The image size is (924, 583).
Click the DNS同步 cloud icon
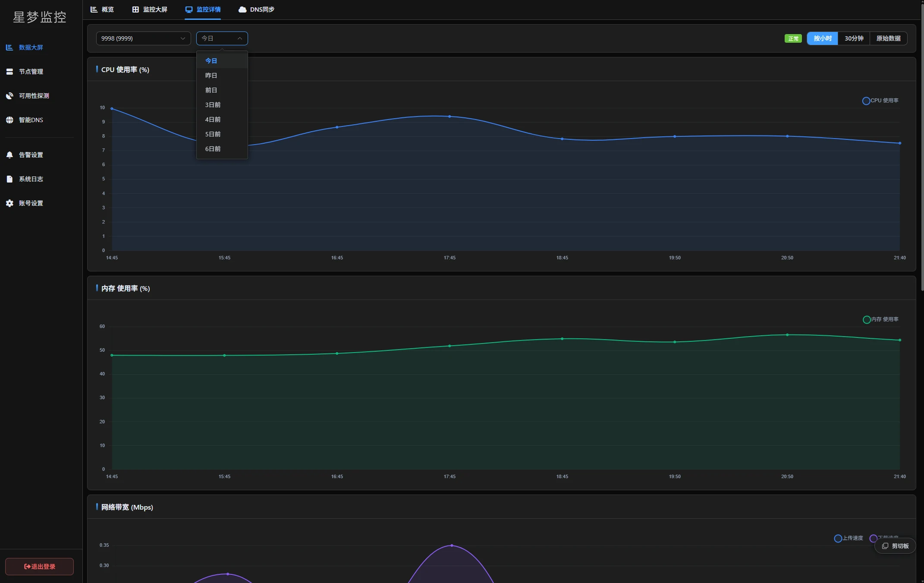point(242,9)
